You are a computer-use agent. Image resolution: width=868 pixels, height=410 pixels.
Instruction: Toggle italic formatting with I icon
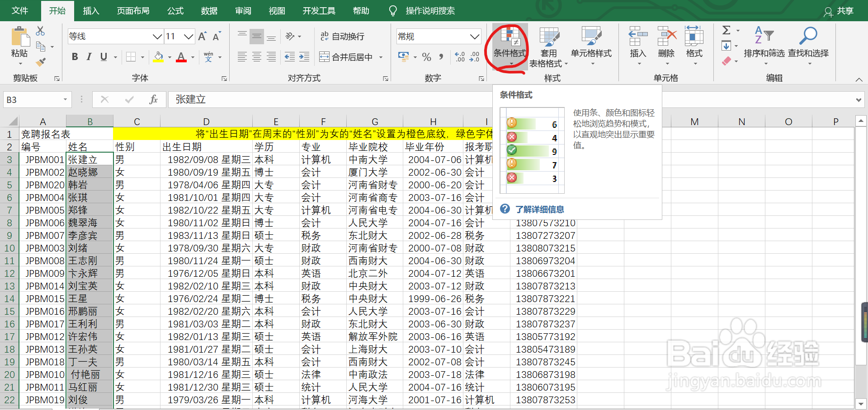click(x=89, y=57)
